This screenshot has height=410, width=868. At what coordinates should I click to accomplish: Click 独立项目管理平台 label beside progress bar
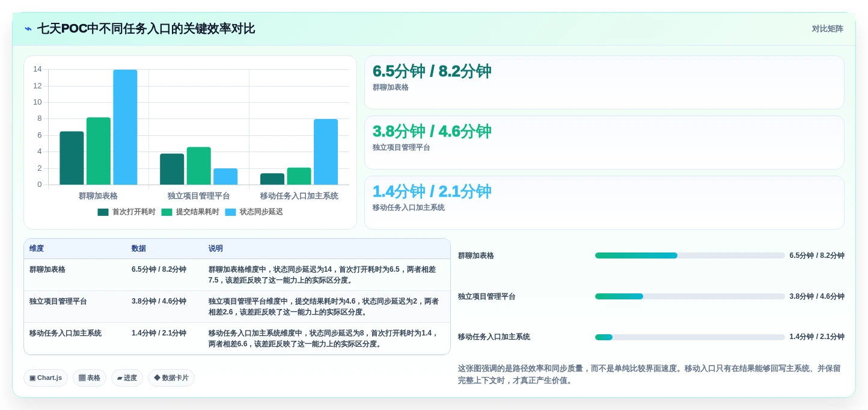tap(487, 296)
